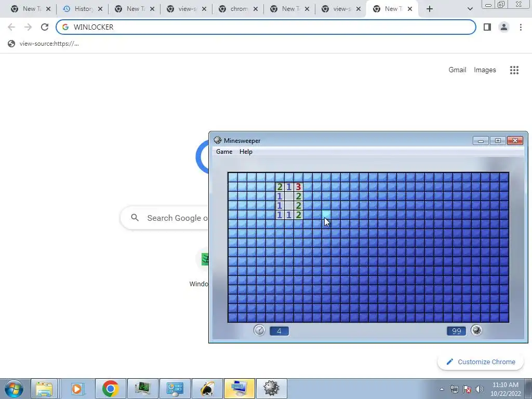Close the chrom tab

click(x=256, y=9)
